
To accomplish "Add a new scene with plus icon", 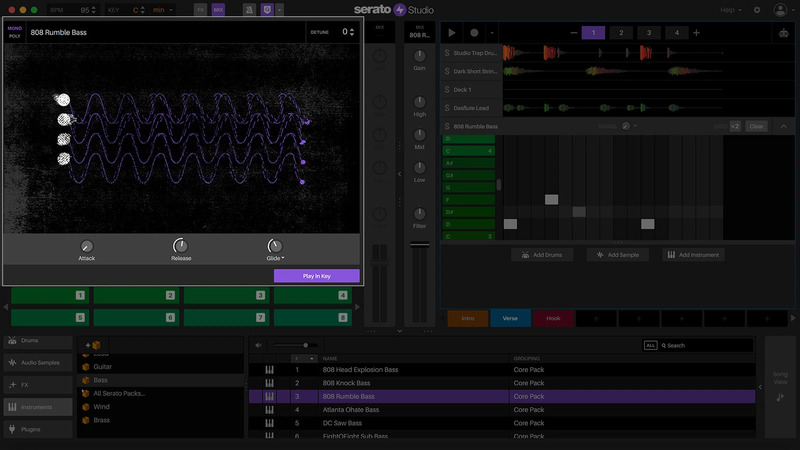I will [696, 33].
